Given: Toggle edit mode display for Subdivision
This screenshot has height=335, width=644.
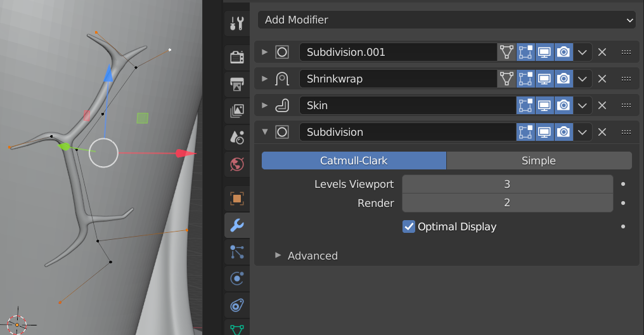Looking at the screenshot, I should coord(525,132).
